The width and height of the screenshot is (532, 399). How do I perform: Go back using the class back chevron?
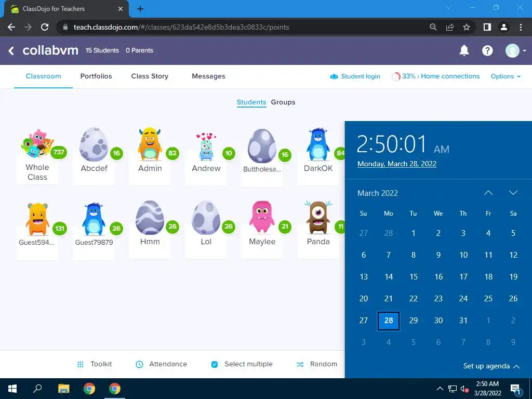11,50
